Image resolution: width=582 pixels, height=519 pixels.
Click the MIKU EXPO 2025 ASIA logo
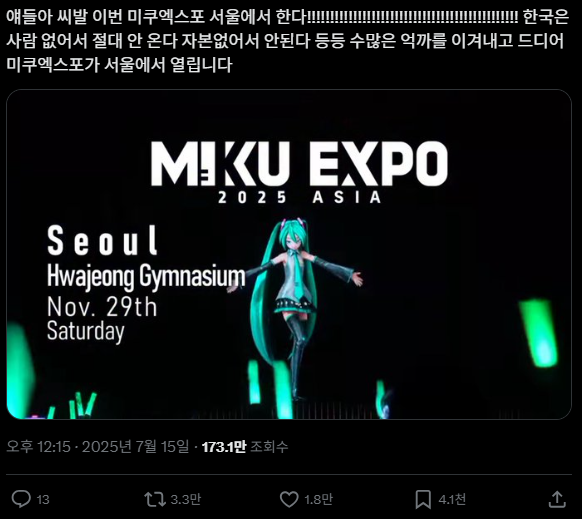click(299, 172)
